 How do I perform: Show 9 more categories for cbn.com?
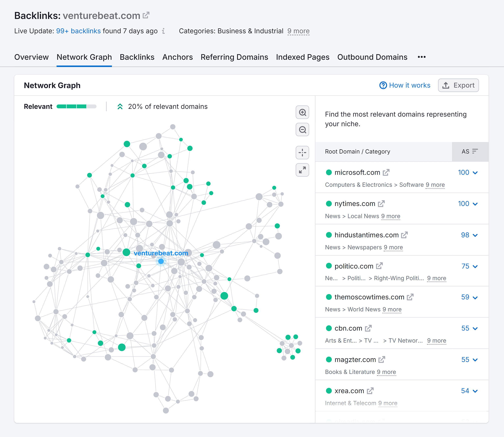tap(436, 341)
